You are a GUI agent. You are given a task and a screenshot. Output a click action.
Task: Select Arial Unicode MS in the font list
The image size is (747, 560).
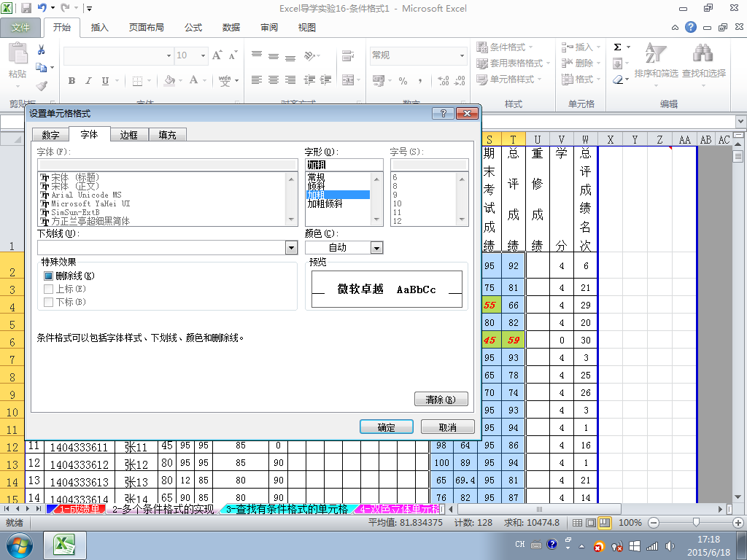pyautogui.click(x=86, y=195)
